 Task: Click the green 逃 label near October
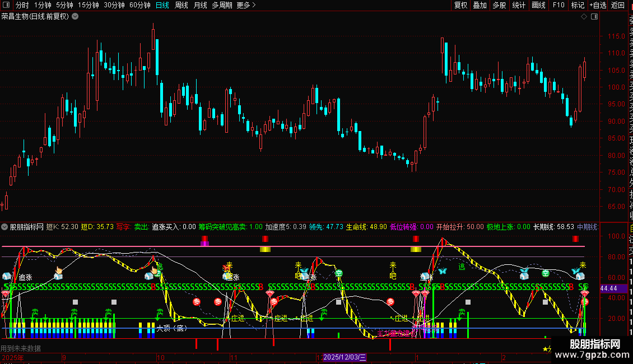coord(160,267)
